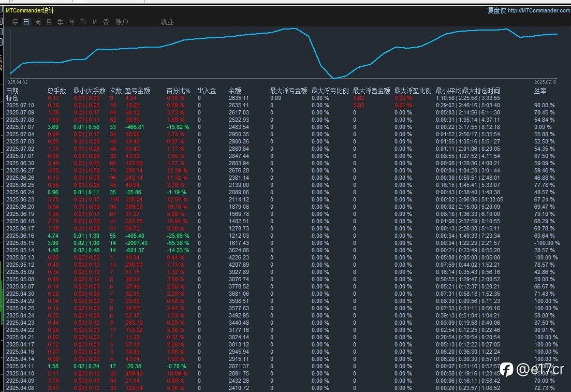571x392 pixels.
Task: Click the 最小|平均|最大持仓时间 column header
Action: 468,91
